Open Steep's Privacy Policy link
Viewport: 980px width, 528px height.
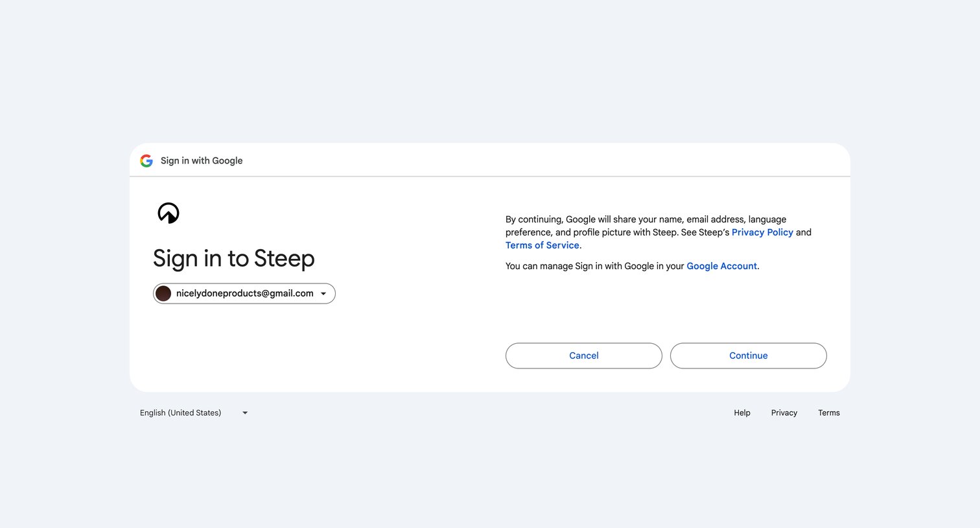coord(762,232)
